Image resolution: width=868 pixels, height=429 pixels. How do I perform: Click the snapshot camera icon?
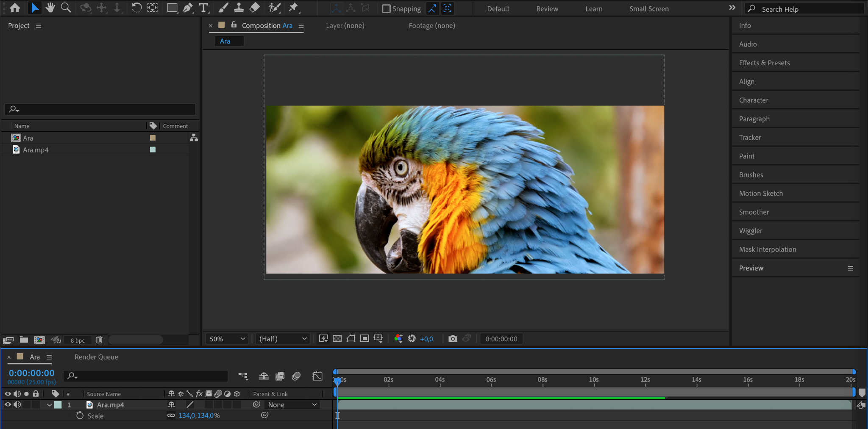[453, 339]
